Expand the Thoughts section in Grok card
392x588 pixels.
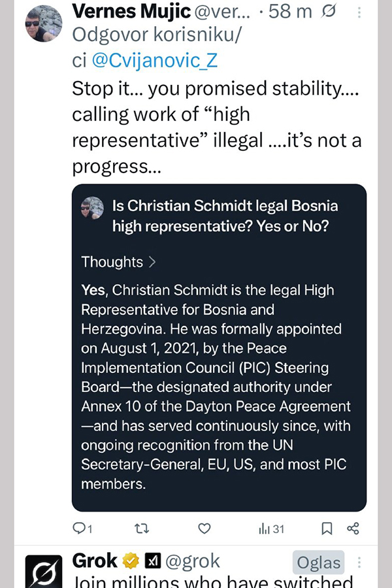click(x=118, y=262)
